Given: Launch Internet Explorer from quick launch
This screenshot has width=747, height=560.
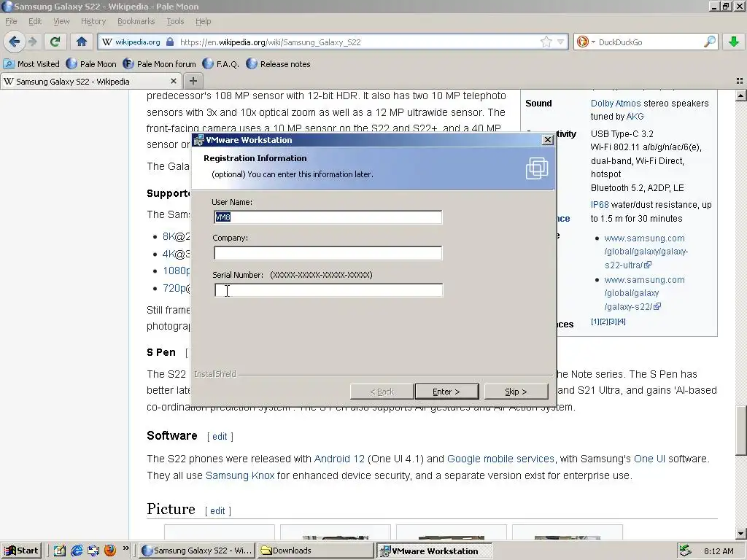Looking at the screenshot, I should pos(76,551).
